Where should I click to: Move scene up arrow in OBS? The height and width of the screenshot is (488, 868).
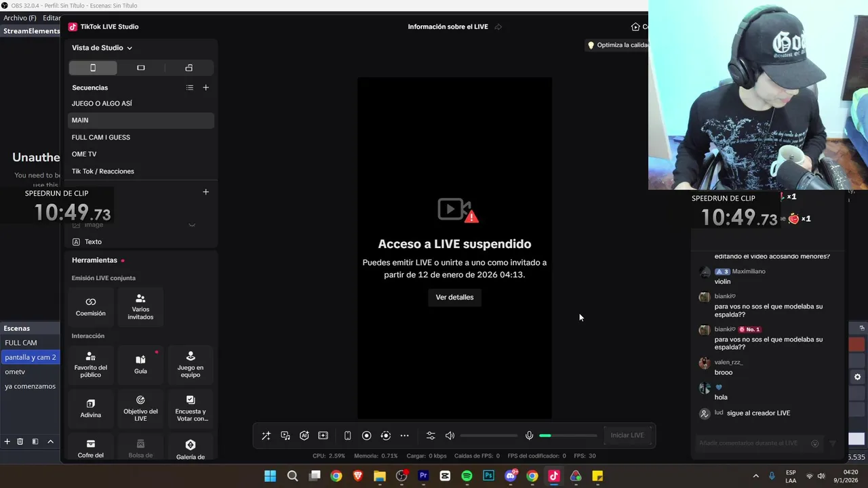tap(50, 441)
